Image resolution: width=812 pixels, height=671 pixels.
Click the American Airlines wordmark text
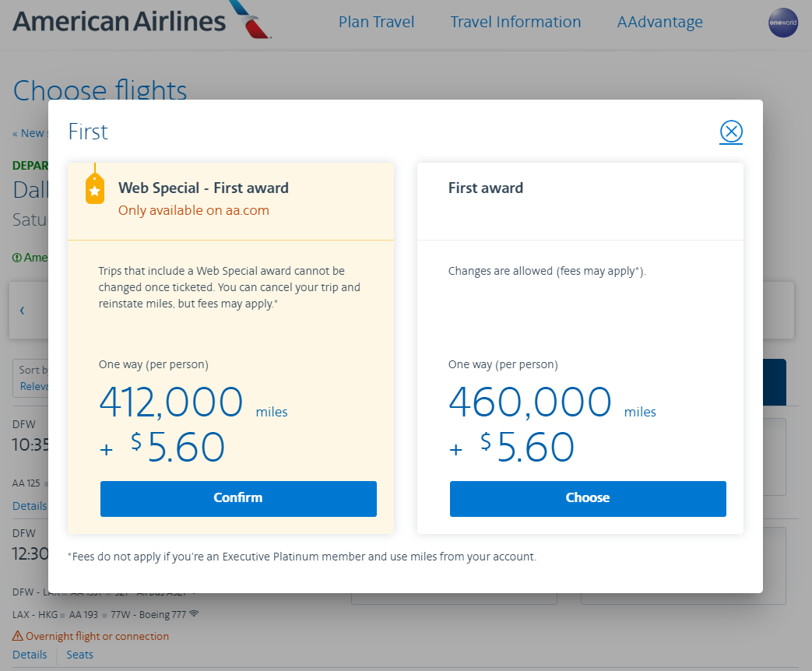click(118, 20)
